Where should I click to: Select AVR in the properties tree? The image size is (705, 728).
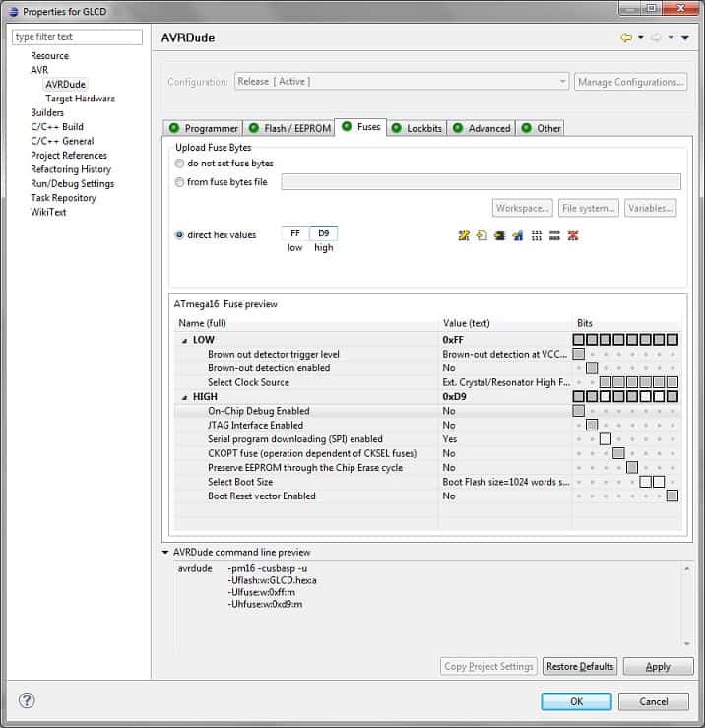click(x=39, y=70)
